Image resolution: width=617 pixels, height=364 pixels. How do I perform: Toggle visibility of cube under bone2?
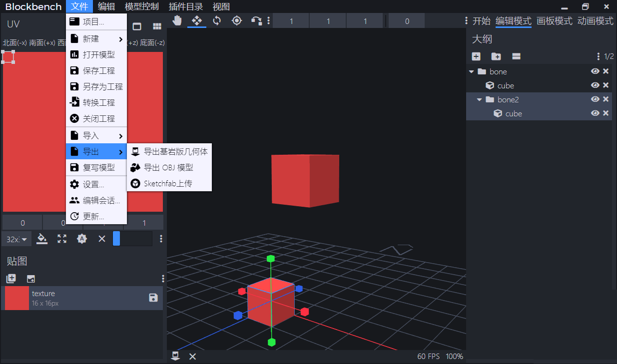[595, 113]
